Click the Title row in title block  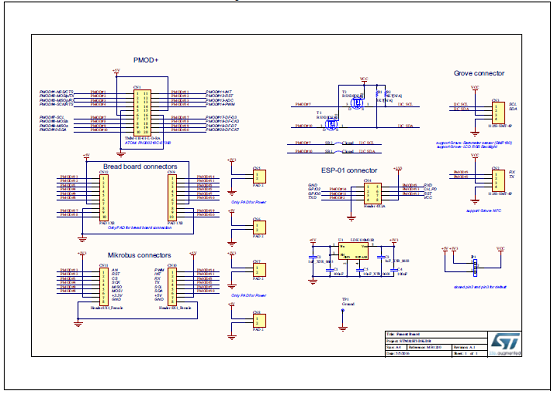click(436, 334)
